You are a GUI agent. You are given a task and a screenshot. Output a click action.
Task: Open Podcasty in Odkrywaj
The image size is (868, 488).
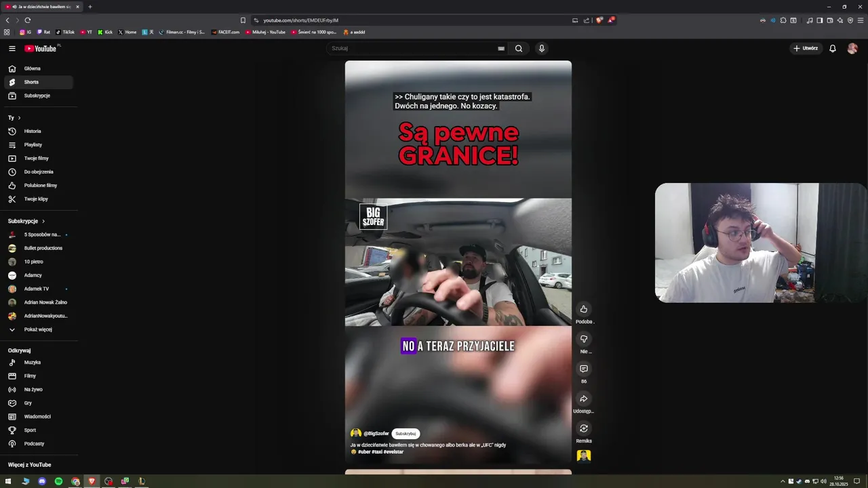(38, 443)
